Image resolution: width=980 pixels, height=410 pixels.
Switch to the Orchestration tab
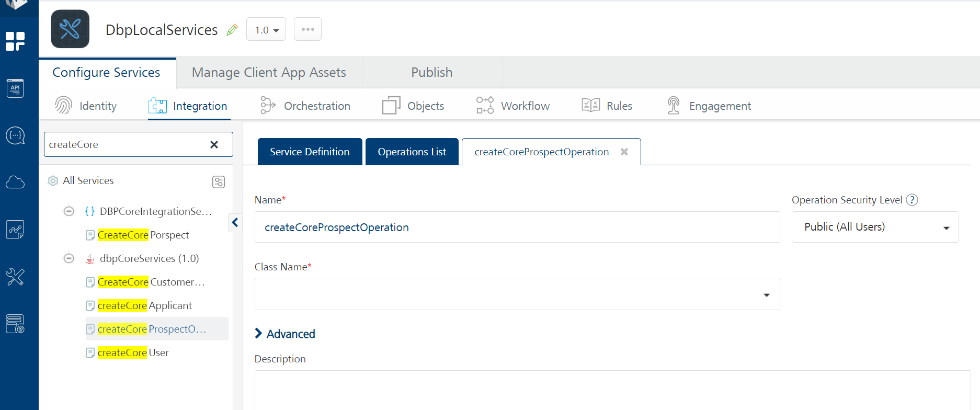coord(305,106)
